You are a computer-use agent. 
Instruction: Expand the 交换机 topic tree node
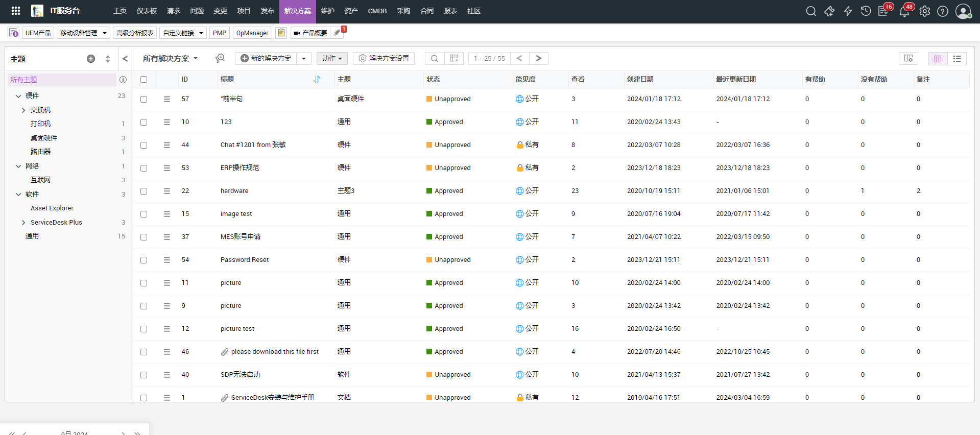click(x=23, y=110)
